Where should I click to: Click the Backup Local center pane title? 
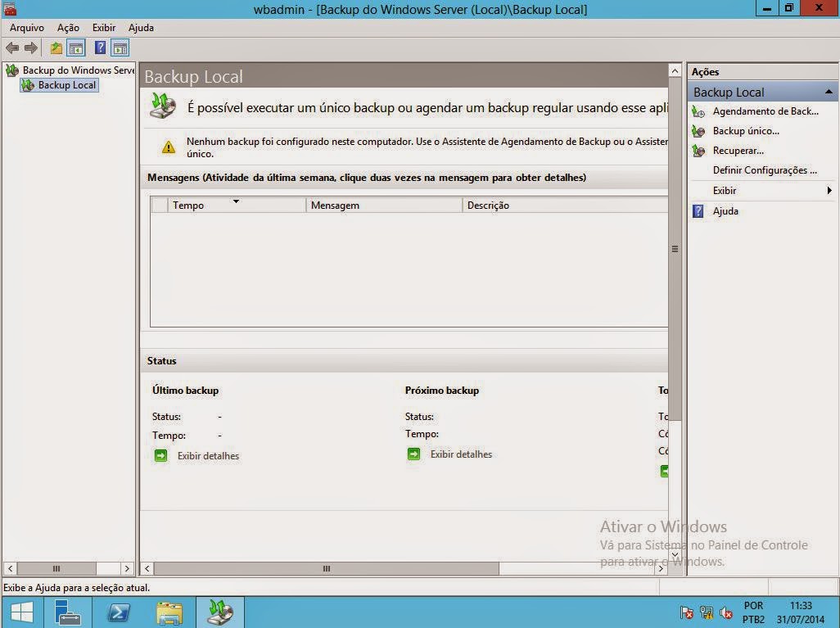tap(193, 77)
